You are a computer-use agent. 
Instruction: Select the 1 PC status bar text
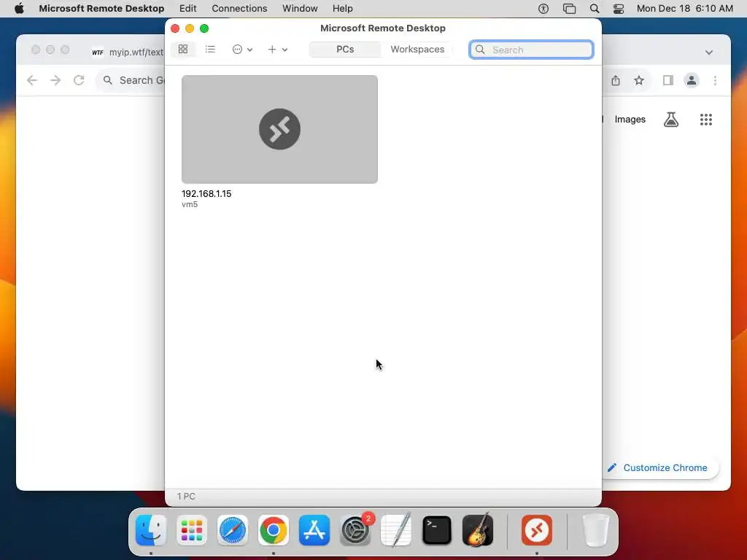pyautogui.click(x=186, y=496)
